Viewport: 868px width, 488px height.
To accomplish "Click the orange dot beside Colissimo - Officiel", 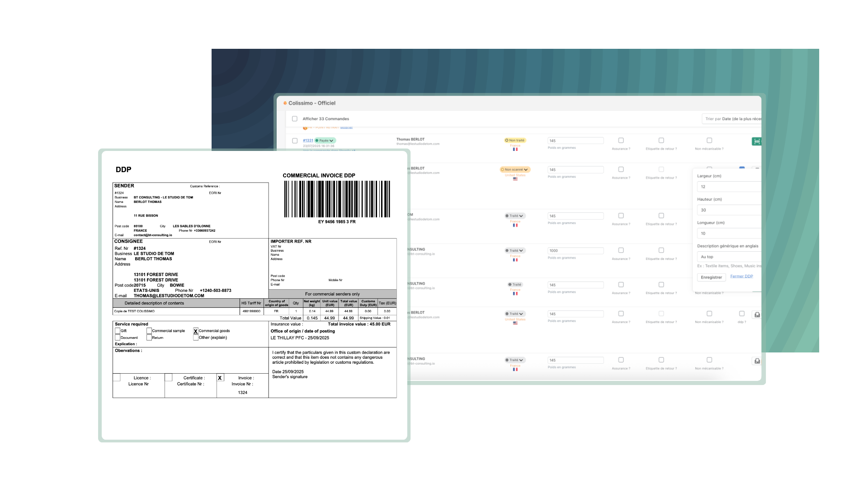I will [x=285, y=103].
